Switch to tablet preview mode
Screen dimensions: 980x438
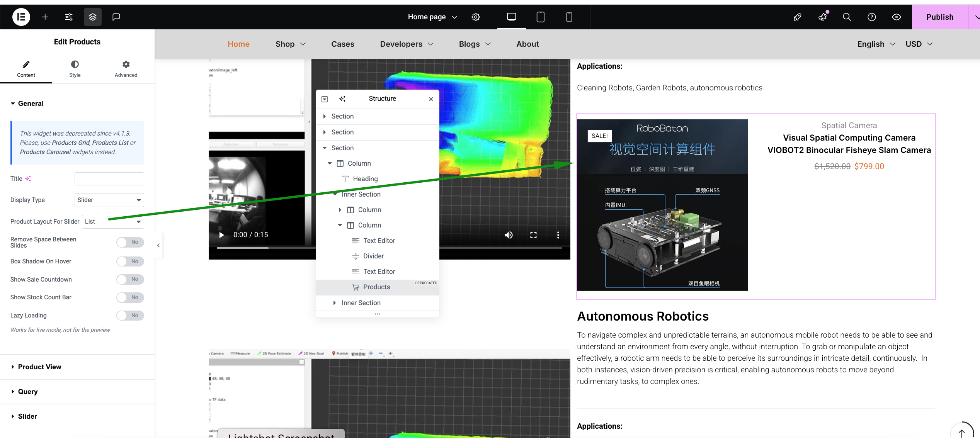[x=541, y=17]
